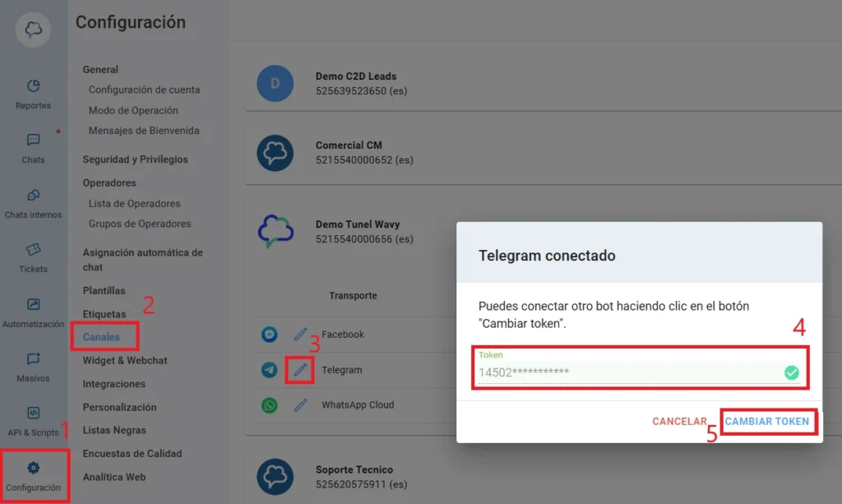The height and width of the screenshot is (504, 842).
Task: Open Encuestas de Calidad settings
Action: [132, 454]
